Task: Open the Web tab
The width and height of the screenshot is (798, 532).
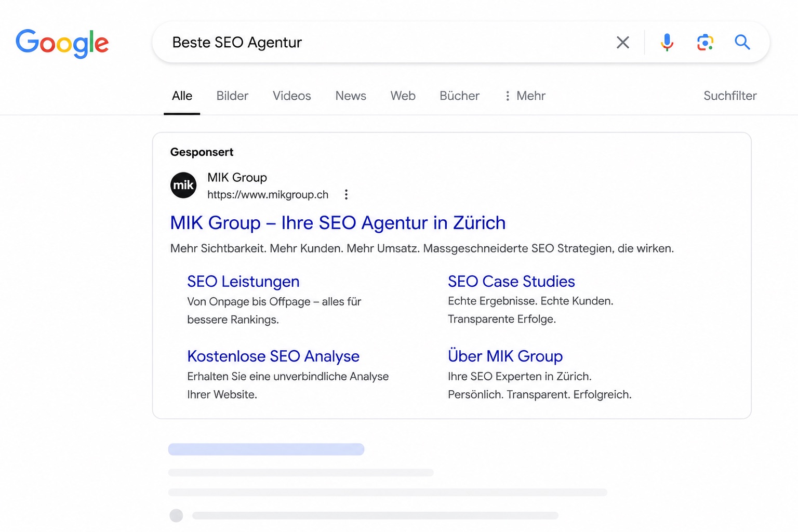Action: pos(403,96)
